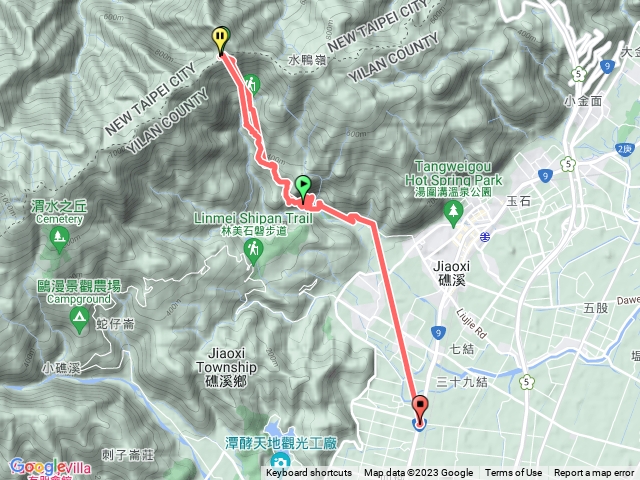Select the 渭水之丘 Cemetery map pin

pyautogui.click(x=59, y=240)
